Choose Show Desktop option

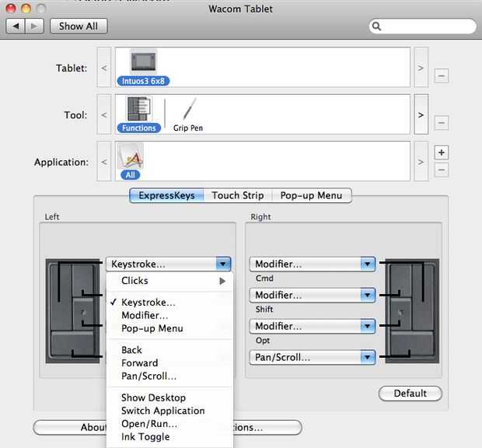169,397
